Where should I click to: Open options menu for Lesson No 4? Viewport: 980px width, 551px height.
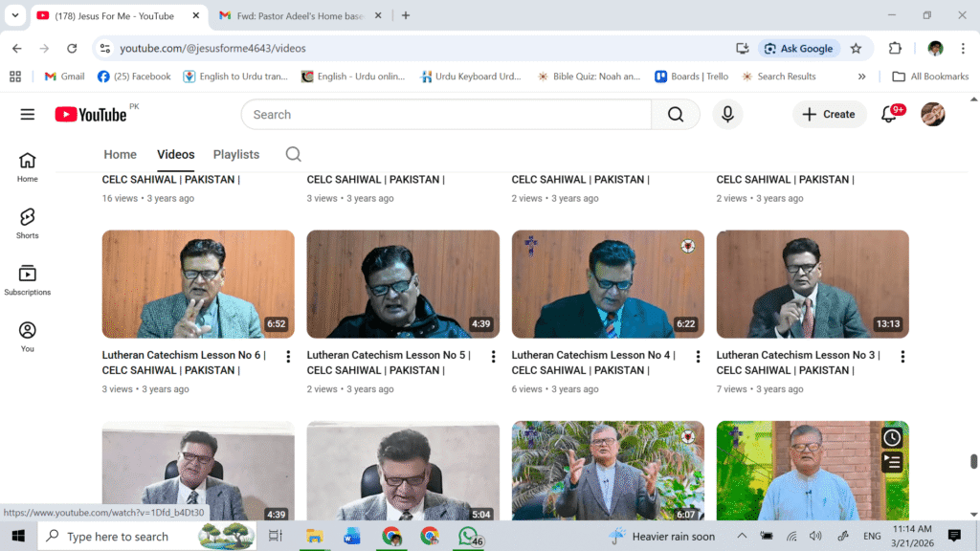pyautogui.click(x=698, y=357)
